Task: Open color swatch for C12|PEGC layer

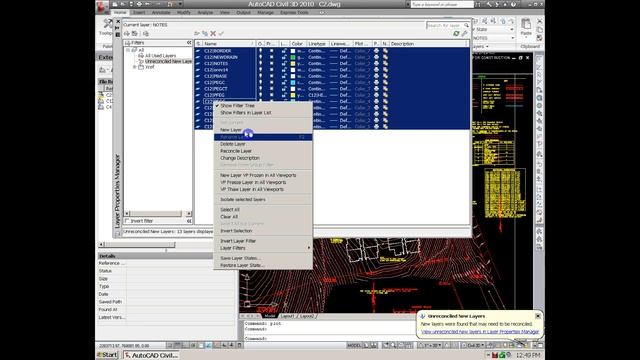Action: coord(293,82)
